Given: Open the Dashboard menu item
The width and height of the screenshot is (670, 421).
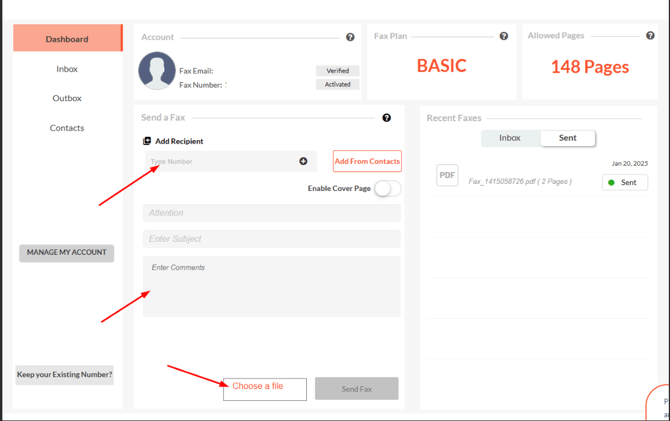Looking at the screenshot, I should click(67, 39).
